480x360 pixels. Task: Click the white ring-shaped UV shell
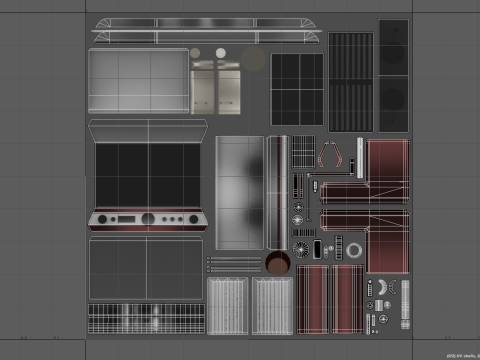coord(354,250)
